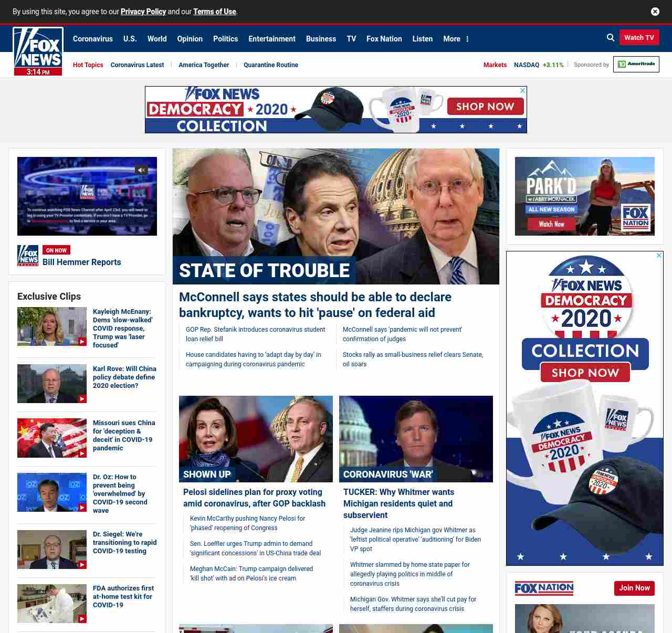Expand the More navigation menu

tap(456, 39)
